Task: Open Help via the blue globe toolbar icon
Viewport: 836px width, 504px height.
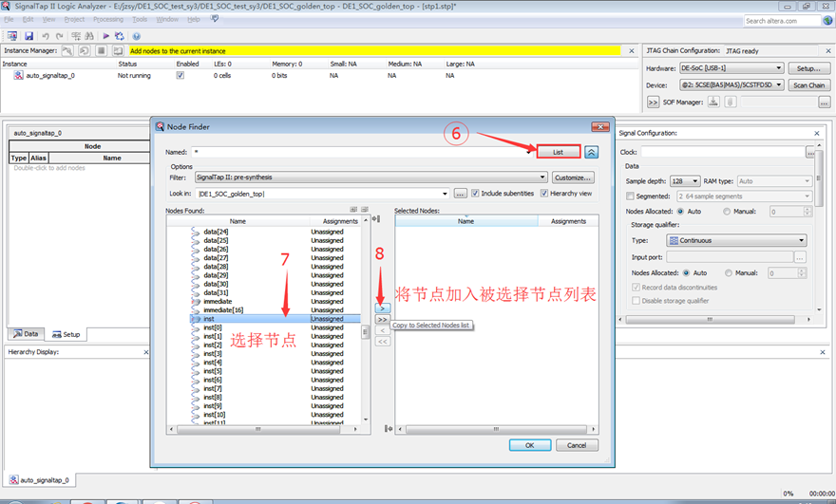Action: tap(136, 36)
